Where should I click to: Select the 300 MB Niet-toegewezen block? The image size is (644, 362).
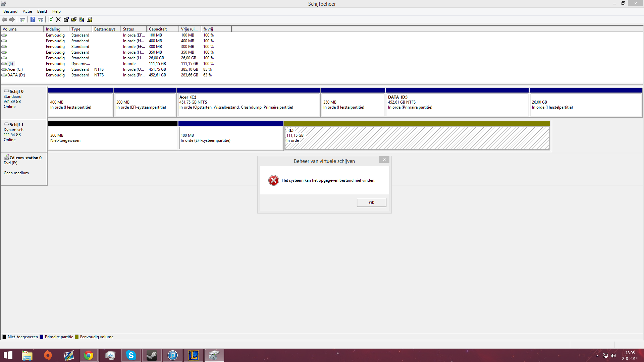point(112,138)
